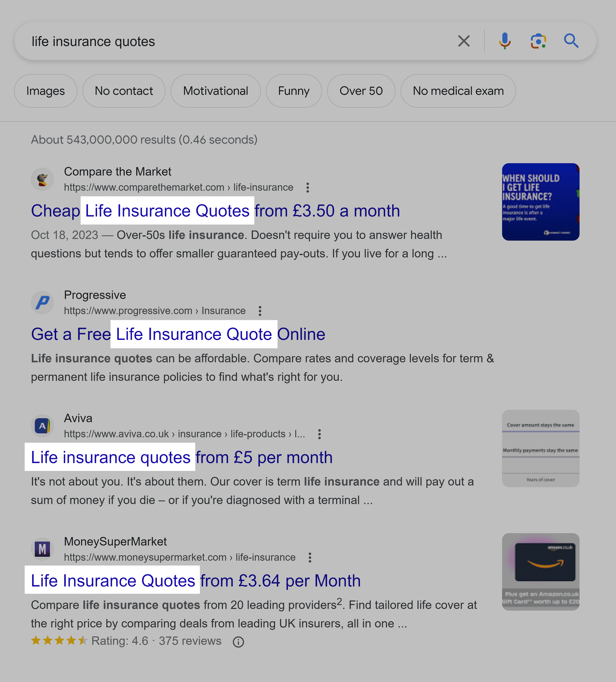Click the aviva.co.uk URL breadcrumb
Screen dimensions: 616x682
click(x=185, y=434)
